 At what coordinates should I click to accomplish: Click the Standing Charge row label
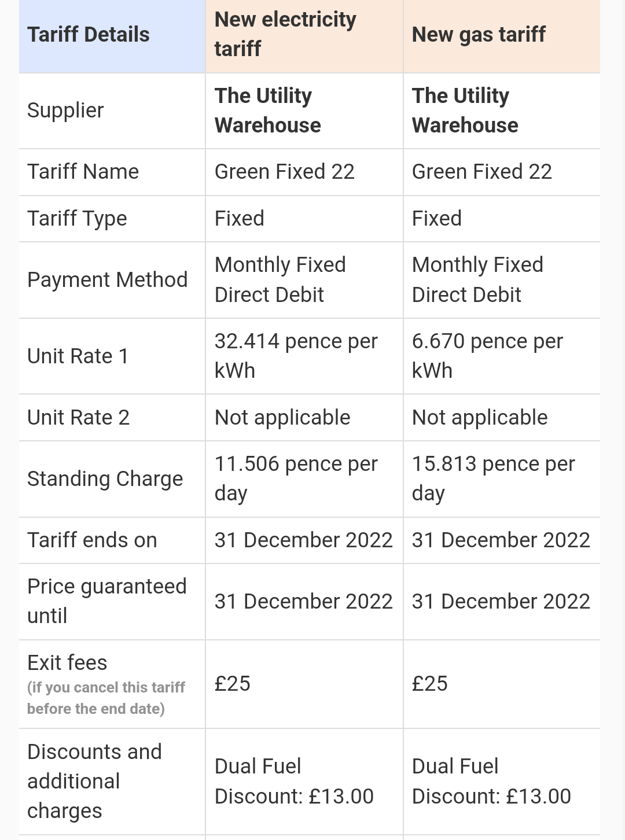[x=105, y=479]
